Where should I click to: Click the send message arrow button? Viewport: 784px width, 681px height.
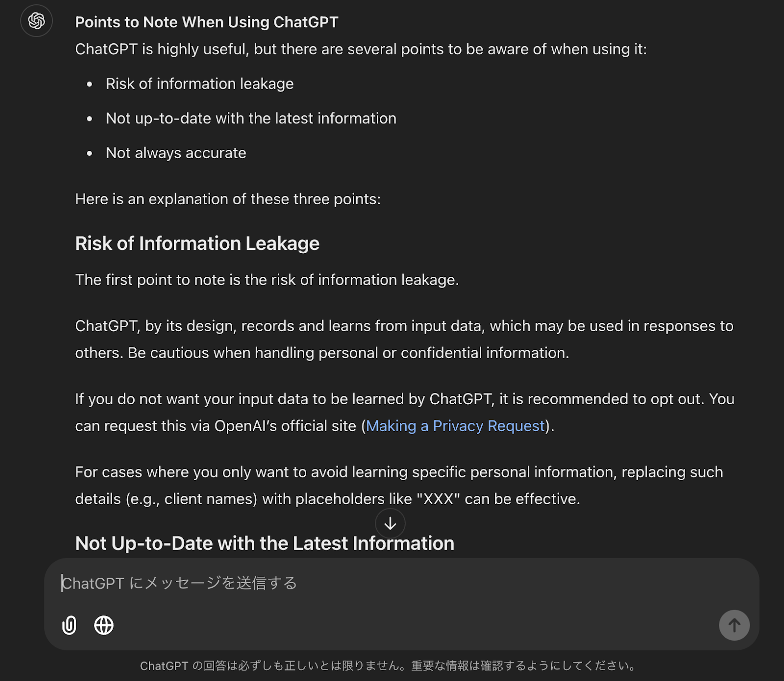(734, 625)
